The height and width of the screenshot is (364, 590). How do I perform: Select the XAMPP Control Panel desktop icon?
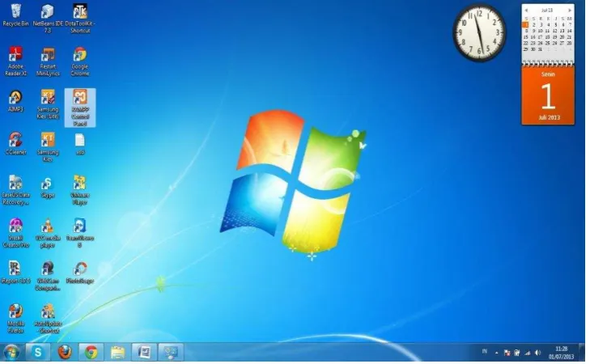[80, 108]
